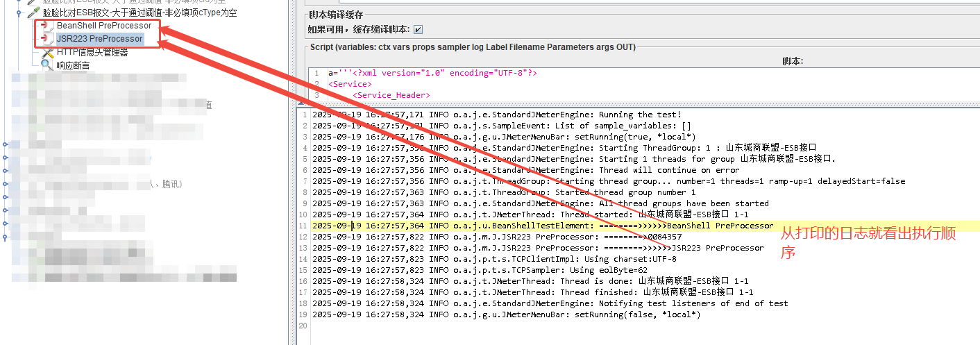Click the 'Started thread group number 1' log line

[x=504, y=192]
